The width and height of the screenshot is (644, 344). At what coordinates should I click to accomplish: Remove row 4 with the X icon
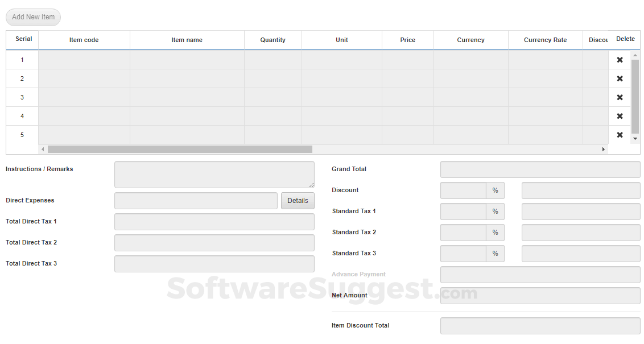(620, 116)
